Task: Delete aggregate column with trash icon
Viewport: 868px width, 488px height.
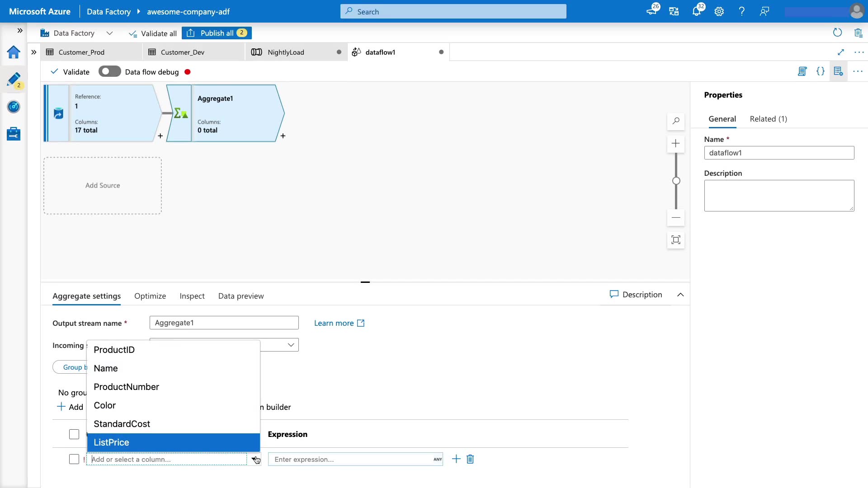Action: coord(470,459)
